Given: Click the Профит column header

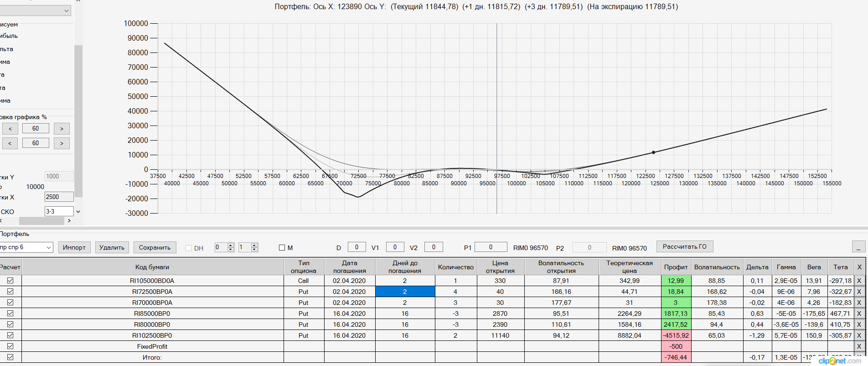Looking at the screenshot, I should [676, 267].
